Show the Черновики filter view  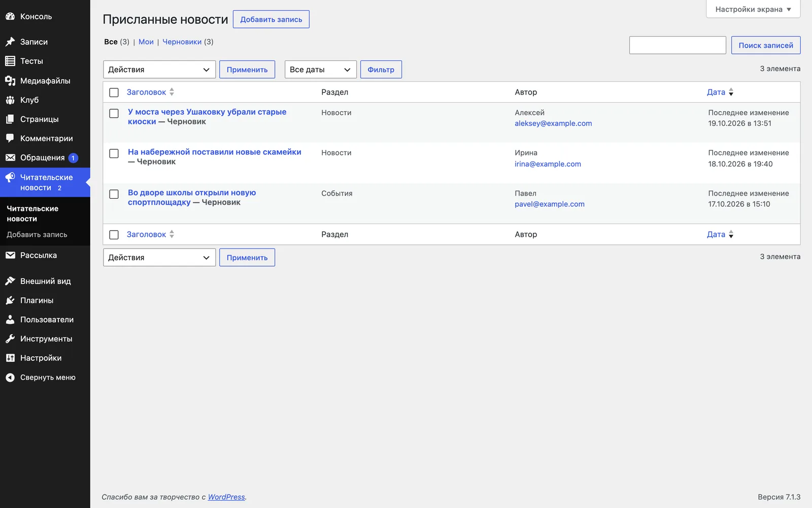pyautogui.click(x=182, y=42)
